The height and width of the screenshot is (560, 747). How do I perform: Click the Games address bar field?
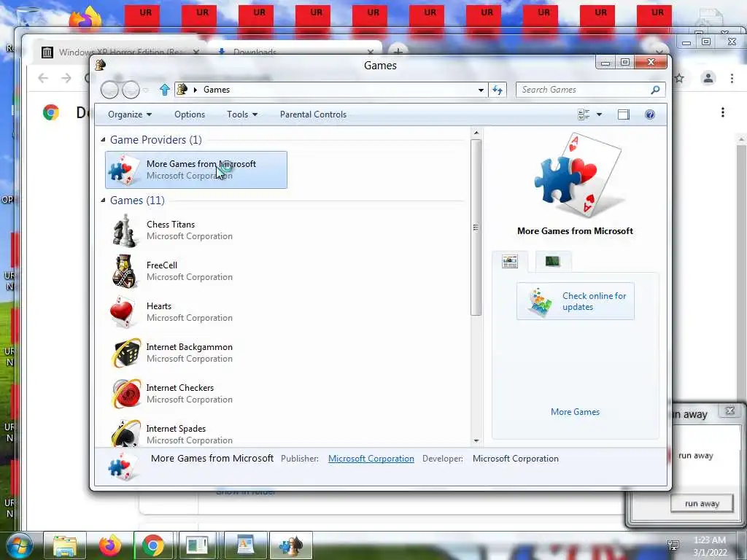coord(331,90)
